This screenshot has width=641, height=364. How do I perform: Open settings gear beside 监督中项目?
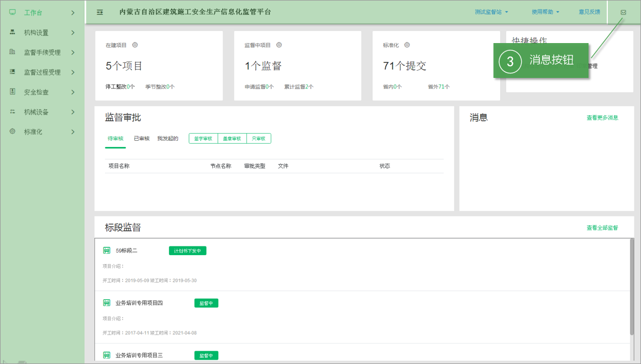(x=279, y=45)
